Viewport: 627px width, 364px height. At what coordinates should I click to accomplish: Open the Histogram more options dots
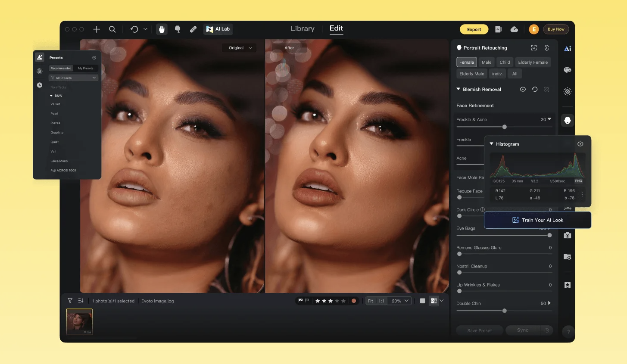[x=582, y=194]
